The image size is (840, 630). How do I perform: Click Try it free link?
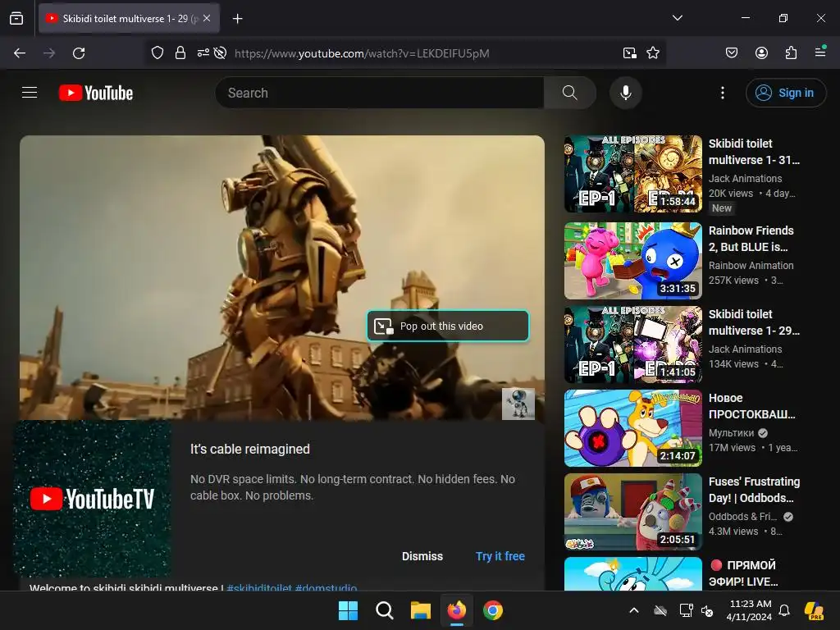(500, 556)
